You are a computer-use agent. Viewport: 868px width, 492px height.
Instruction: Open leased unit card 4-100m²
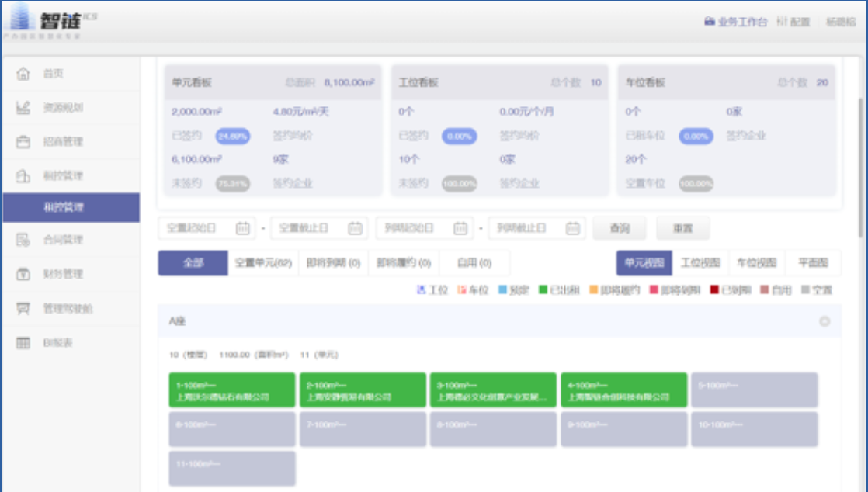coord(624,390)
